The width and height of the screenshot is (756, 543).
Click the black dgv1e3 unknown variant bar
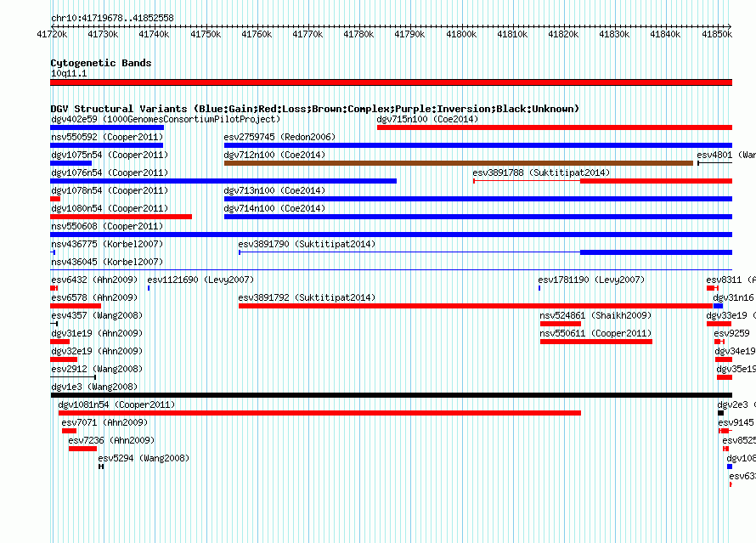pyautogui.click(x=391, y=395)
